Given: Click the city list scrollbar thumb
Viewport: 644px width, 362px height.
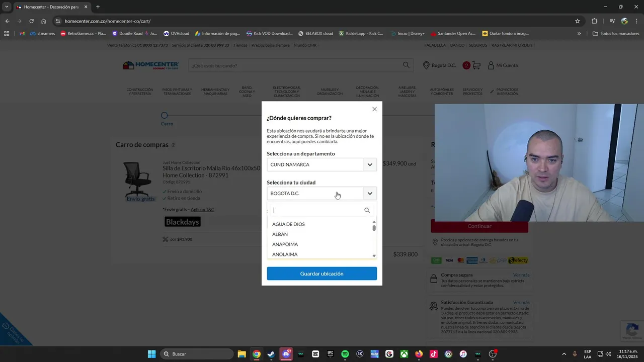Looking at the screenshot, I should click(374, 228).
